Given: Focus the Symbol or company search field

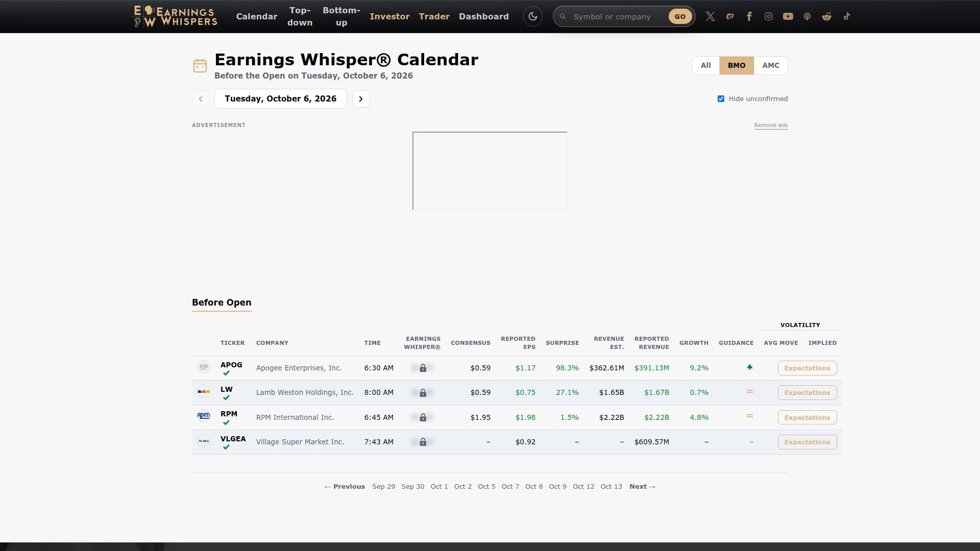Looking at the screenshot, I should coord(618,17).
